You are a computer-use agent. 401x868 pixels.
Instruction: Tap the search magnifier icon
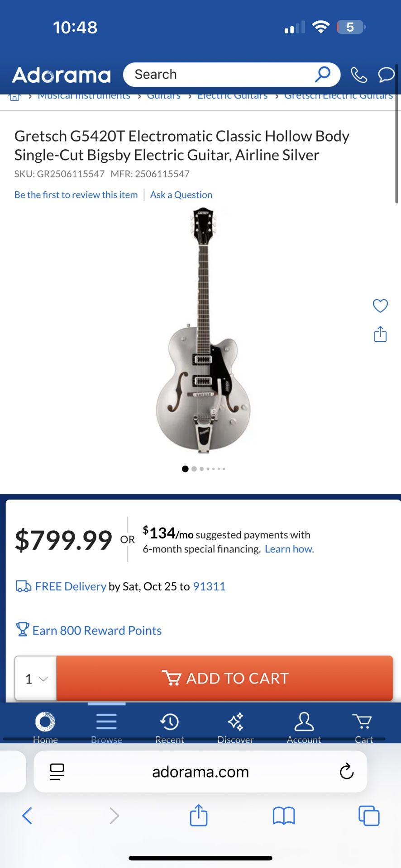(x=322, y=74)
